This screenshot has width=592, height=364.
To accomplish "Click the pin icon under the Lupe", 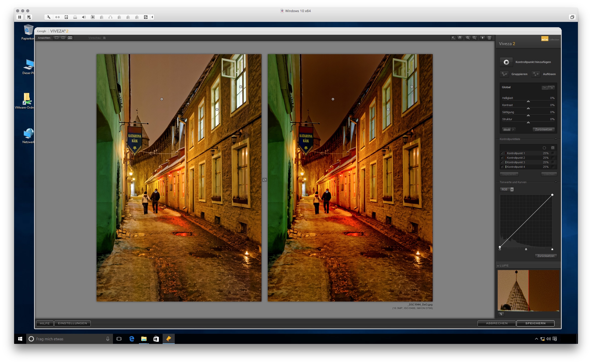I will [x=501, y=314].
